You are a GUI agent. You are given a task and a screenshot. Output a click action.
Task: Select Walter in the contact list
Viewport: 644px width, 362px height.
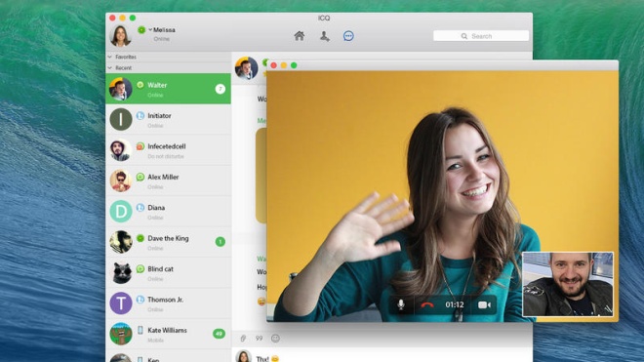169,89
